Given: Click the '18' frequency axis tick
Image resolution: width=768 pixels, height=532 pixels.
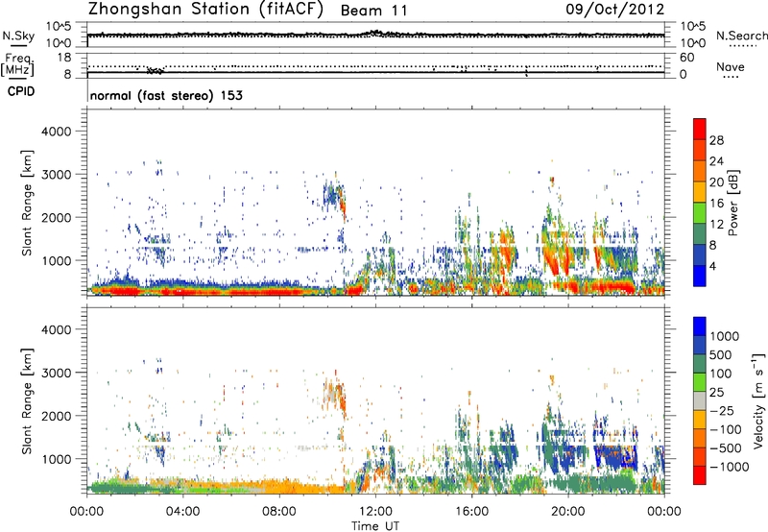Looking at the screenshot, I should click(x=64, y=58).
